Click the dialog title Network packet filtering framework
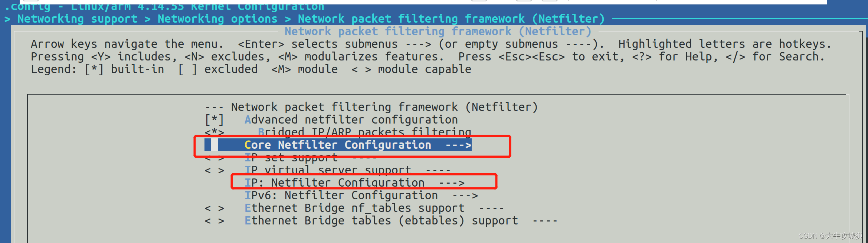The height and width of the screenshot is (243, 868). [x=438, y=31]
